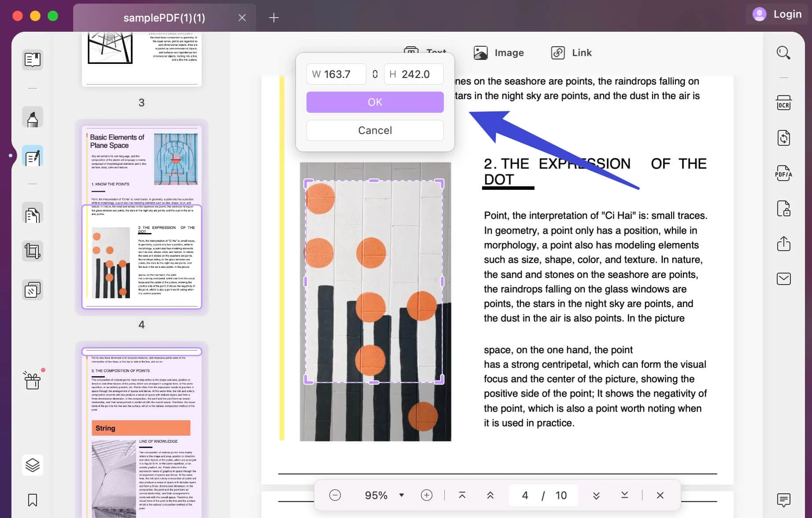Open the crop pages tool
Image resolution: width=812 pixels, height=518 pixels.
coord(33,251)
